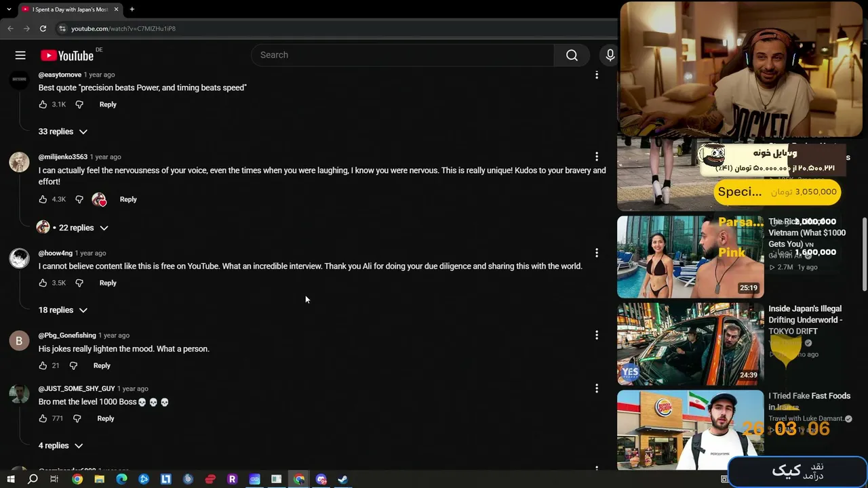Viewport: 868px width, 488px height.
Task: Open options menu for @Pbg_Gonefishing's comment
Action: click(597, 335)
